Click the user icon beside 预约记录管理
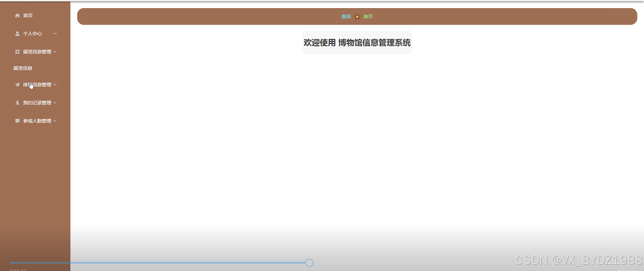The height and width of the screenshot is (271, 644). (x=17, y=103)
